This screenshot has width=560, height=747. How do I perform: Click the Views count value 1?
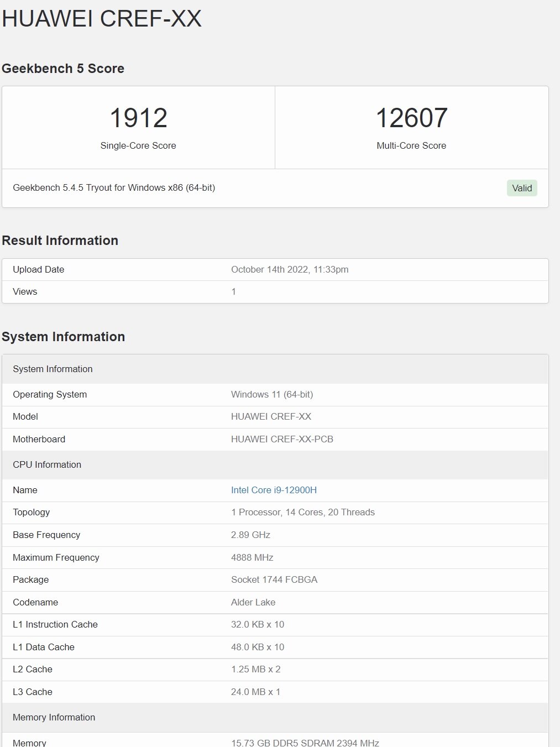pos(233,291)
